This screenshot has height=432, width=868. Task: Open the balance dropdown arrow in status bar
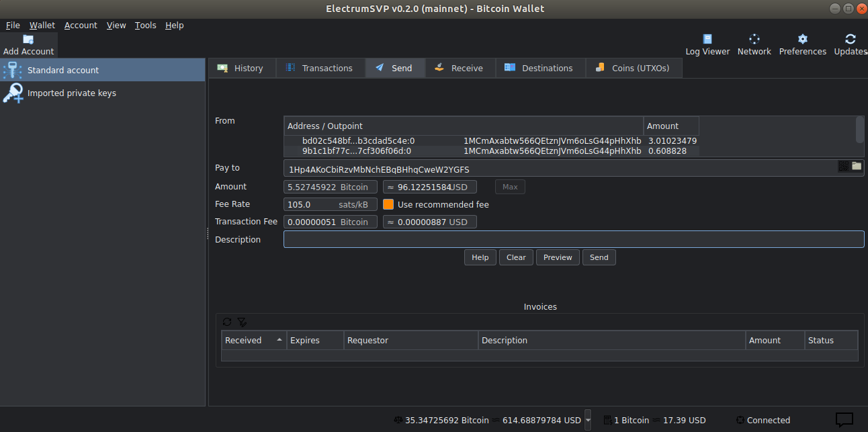tap(588, 420)
